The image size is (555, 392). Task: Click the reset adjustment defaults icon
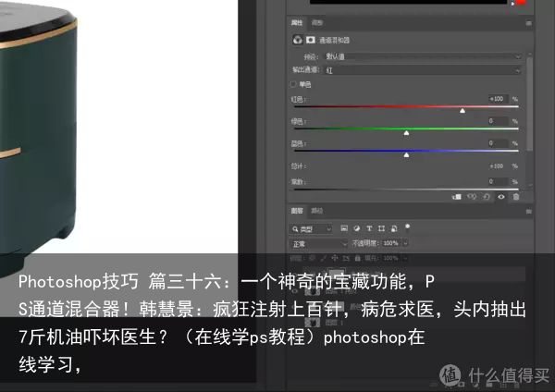tap(487, 197)
